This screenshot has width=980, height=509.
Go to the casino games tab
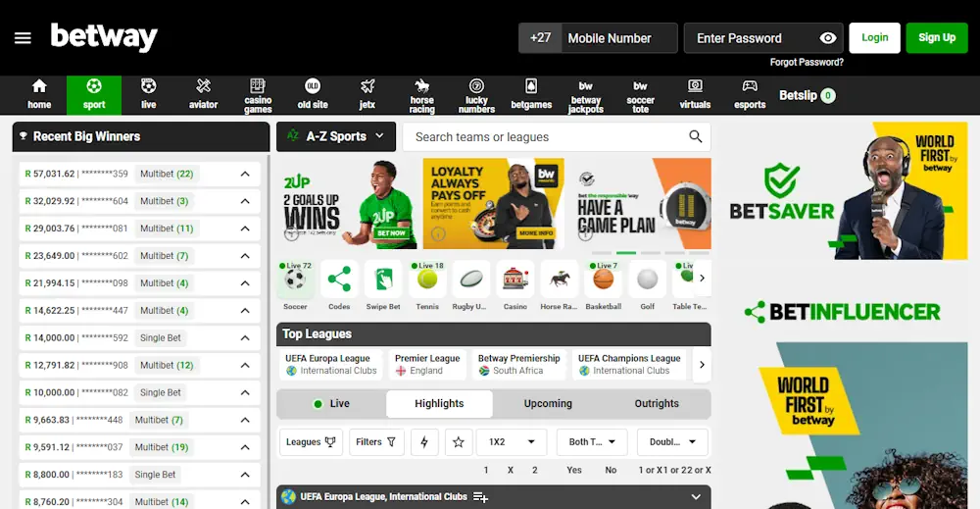coord(258,94)
